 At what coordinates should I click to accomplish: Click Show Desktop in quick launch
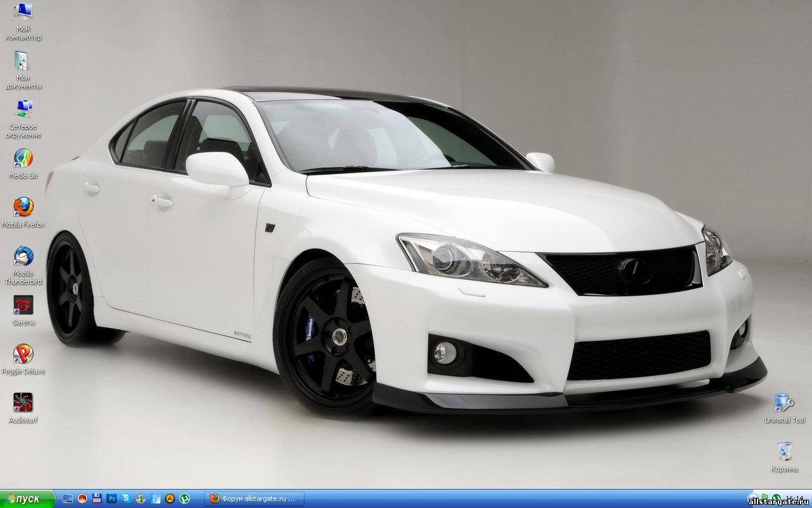[68, 499]
